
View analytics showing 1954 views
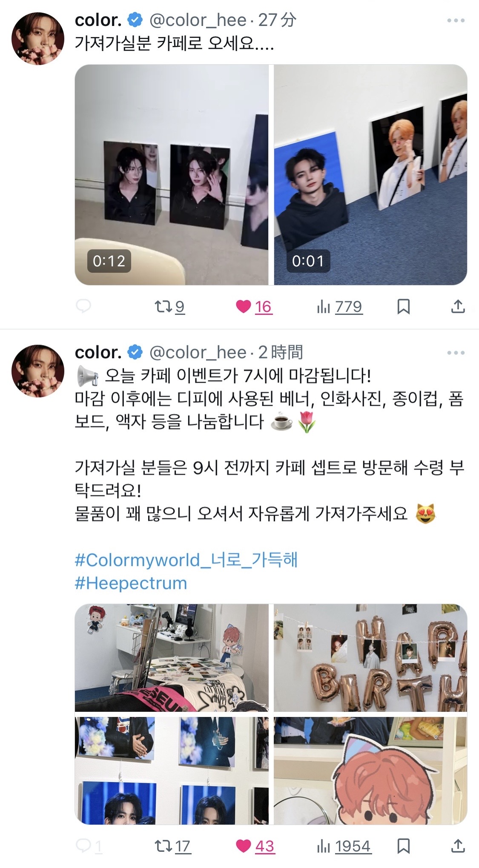pos(344,846)
